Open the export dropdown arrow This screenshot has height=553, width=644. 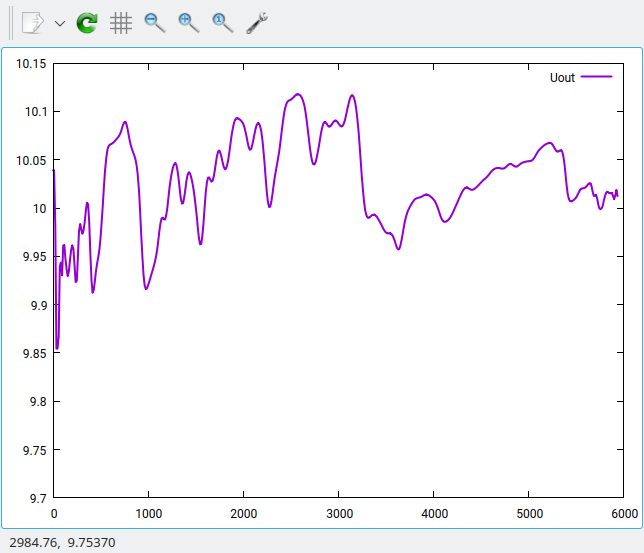(60, 23)
